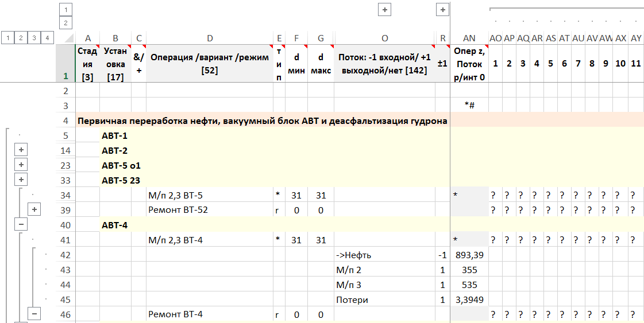Click the 'Операция /вариант /режим [52]' header cell
The height and width of the screenshot is (323, 644).
pyautogui.click(x=210, y=64)
